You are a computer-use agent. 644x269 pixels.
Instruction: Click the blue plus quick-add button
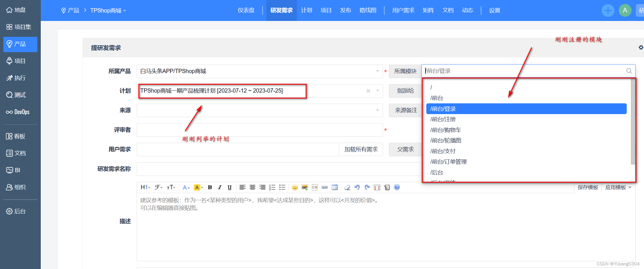(x=608, y=10)
